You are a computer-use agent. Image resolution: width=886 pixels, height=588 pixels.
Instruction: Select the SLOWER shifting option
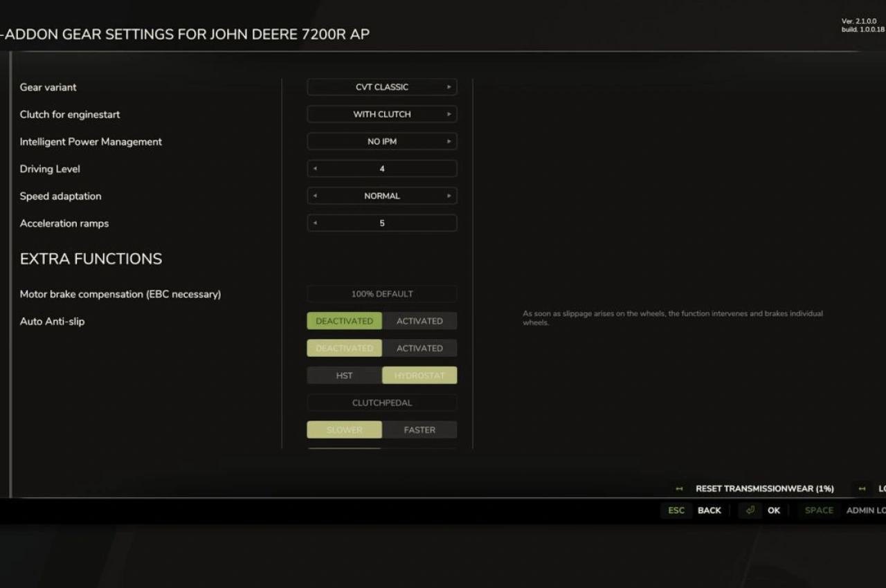(344, 430)
